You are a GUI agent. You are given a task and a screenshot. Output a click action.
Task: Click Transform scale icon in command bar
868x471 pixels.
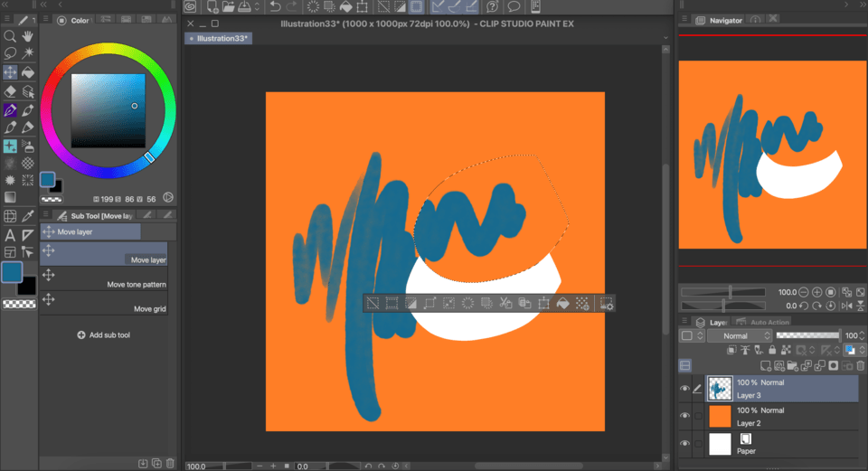[x=362, y=6]
